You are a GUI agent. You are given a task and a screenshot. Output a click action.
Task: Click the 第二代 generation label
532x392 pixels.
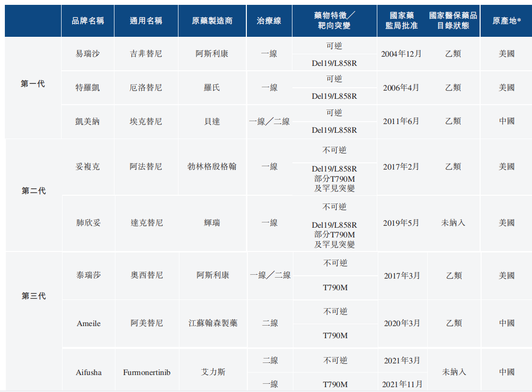tap(33, 191)
